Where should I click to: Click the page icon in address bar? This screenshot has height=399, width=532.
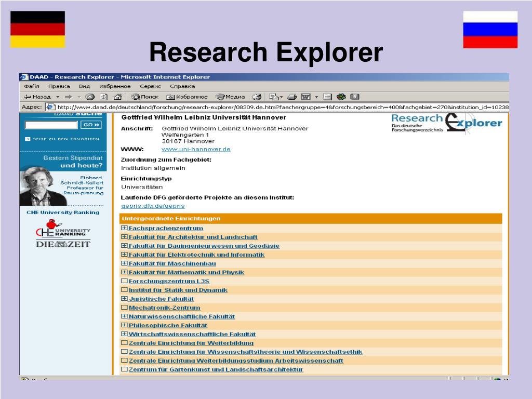tap(50, 107)
